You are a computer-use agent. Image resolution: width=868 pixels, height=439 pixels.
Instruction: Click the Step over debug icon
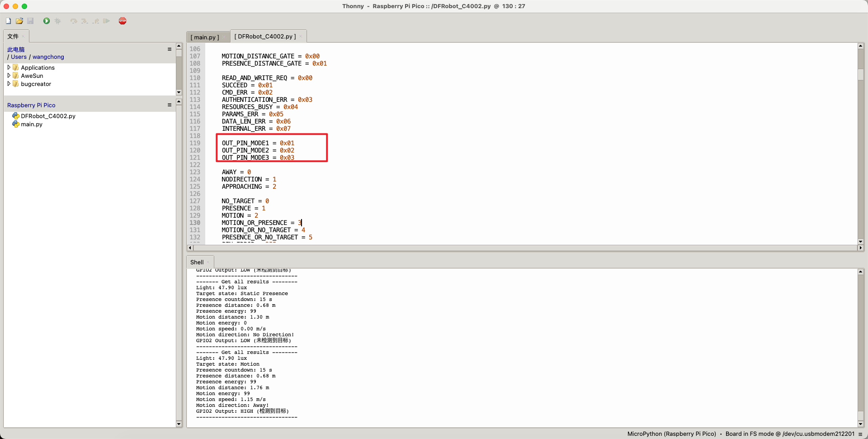point(74,21)
